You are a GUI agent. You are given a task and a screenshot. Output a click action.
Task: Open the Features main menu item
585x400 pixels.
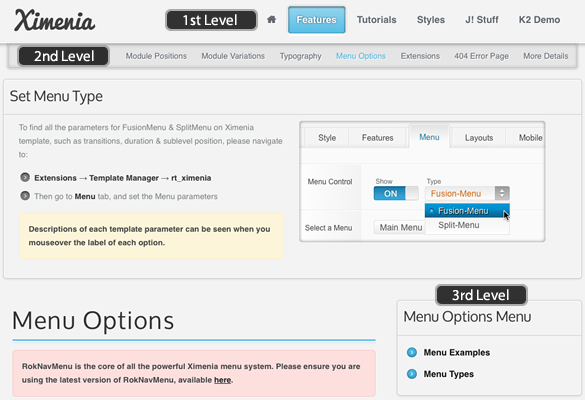point(316,20)
